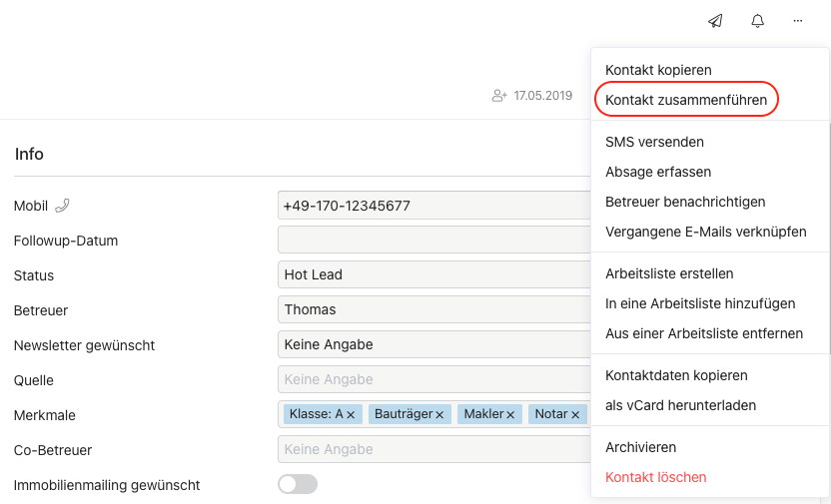Open the bell notifications icon
This screenshot has height=504, width=831.
coord(758,21)
